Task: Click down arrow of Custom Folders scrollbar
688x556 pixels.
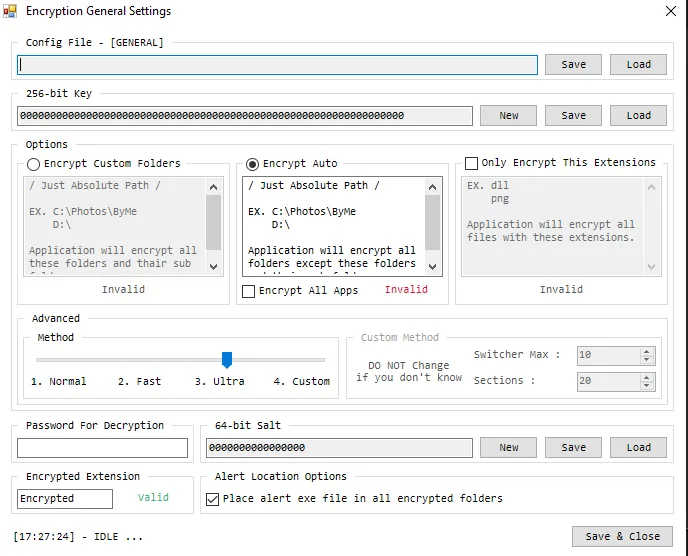Action: pos(213,266)
